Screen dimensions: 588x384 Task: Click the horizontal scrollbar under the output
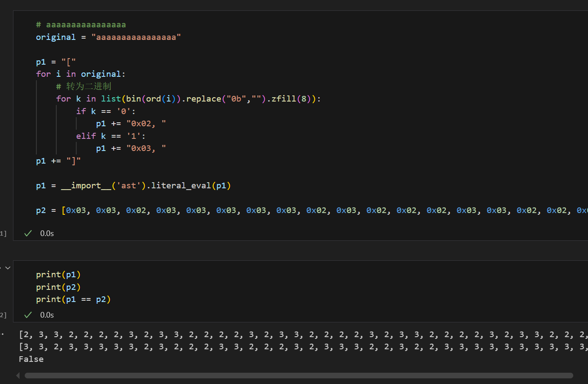click(x=298, y=375)
